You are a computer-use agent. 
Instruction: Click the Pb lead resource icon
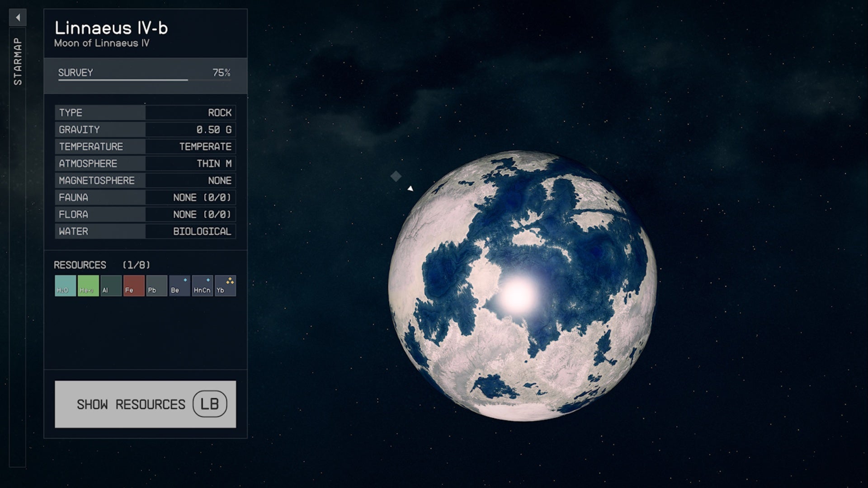(x=157, y=286)
